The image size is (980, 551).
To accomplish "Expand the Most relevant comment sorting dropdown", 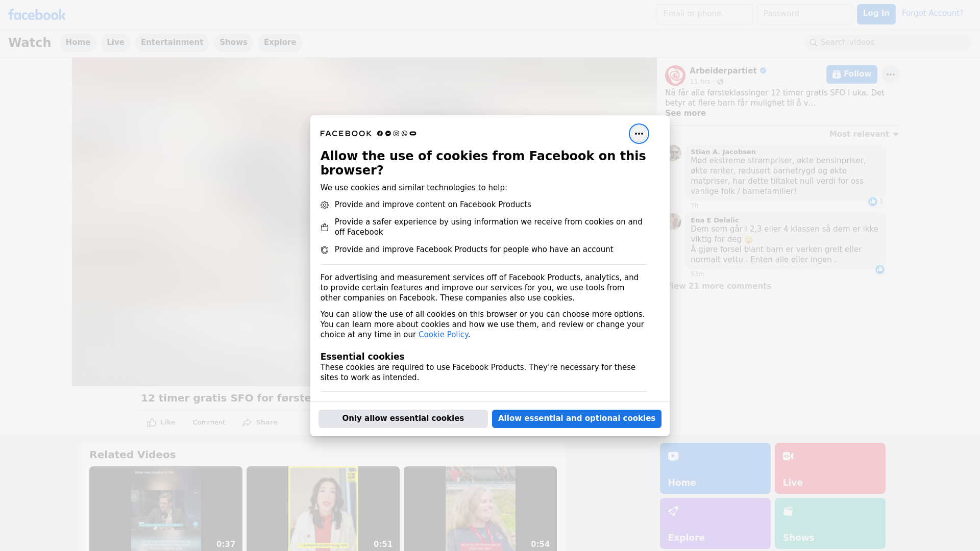I will 864,134.
